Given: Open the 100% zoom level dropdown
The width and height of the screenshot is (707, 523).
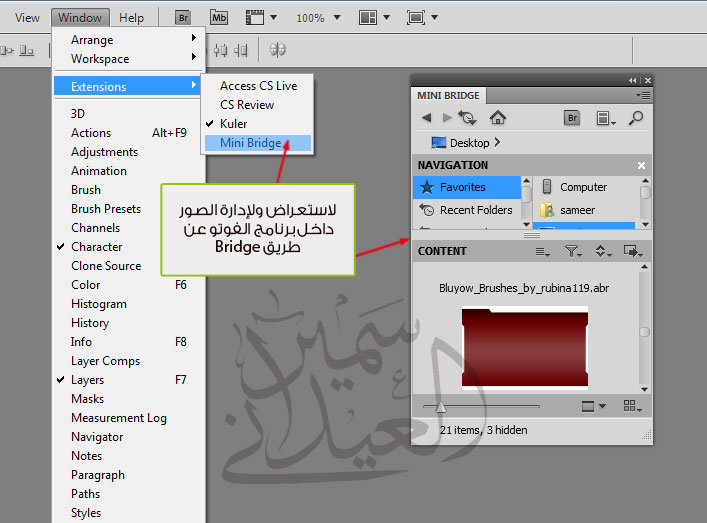Looking at the screenshot, I should pyautogui.click(x=317, y=18).
